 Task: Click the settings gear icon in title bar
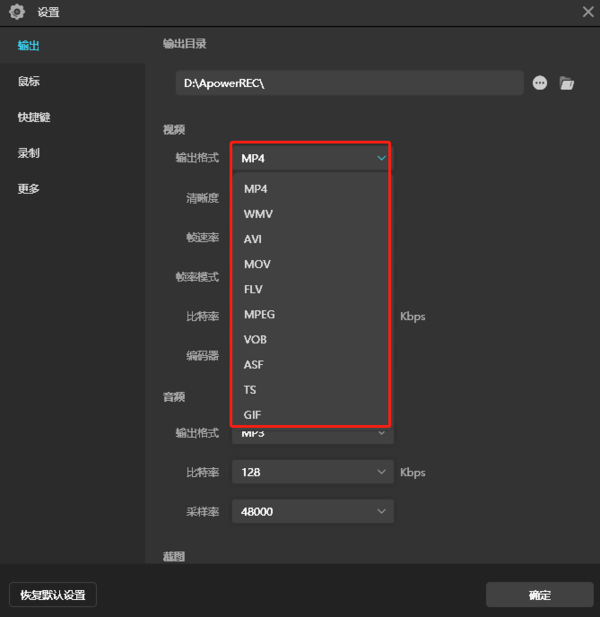pos(17,12)
